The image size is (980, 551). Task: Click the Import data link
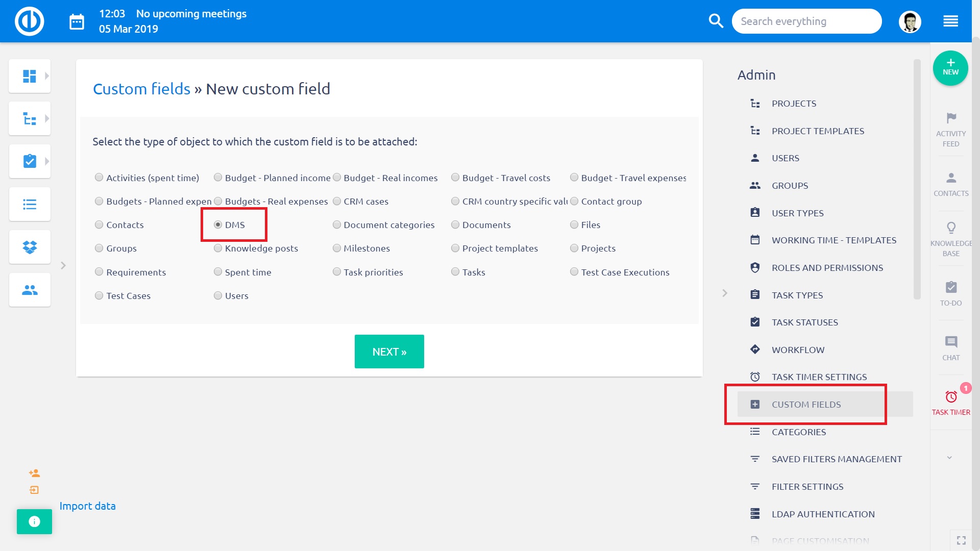point(87,506)
